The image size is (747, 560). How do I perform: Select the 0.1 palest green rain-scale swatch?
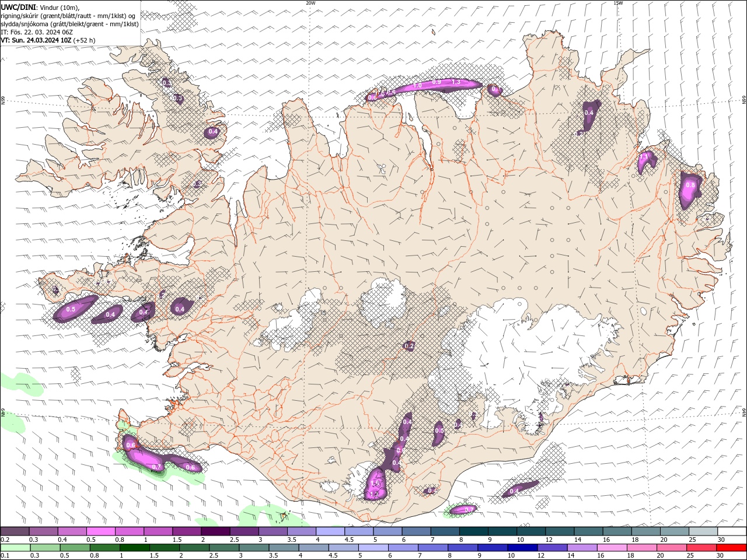(16, 548)
